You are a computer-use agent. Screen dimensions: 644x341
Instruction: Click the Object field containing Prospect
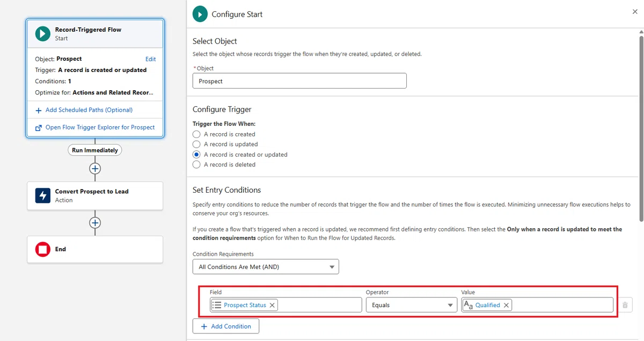tap(299, 81)
